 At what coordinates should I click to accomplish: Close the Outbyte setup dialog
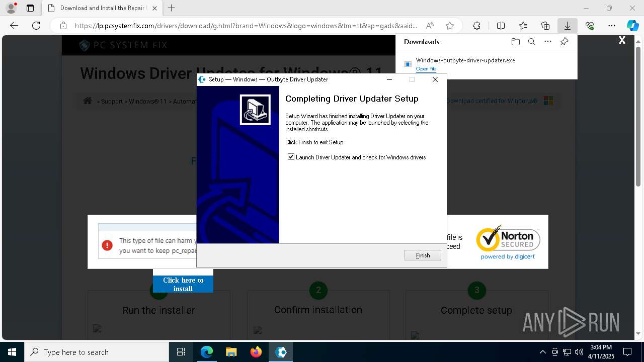(x=435, y=79)
